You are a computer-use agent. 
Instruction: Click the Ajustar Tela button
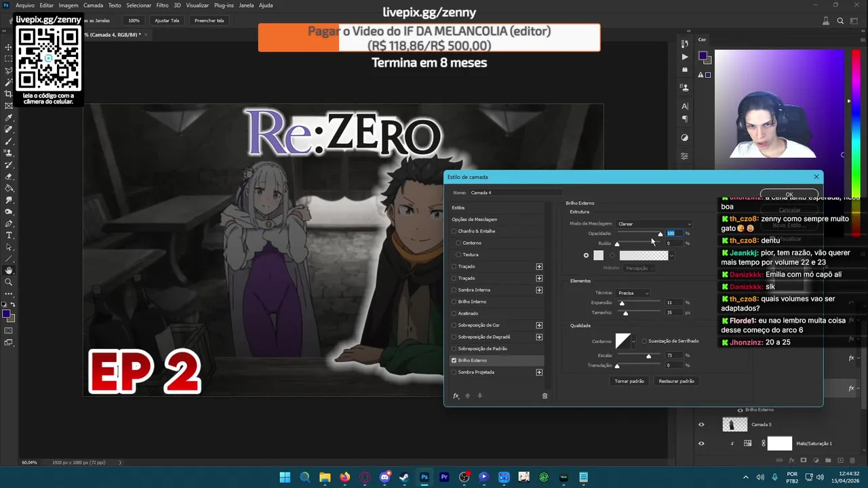coord(167,20)
